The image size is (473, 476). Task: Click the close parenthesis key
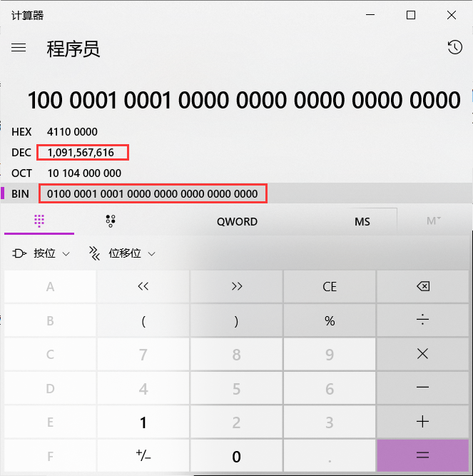click(237, 320)
